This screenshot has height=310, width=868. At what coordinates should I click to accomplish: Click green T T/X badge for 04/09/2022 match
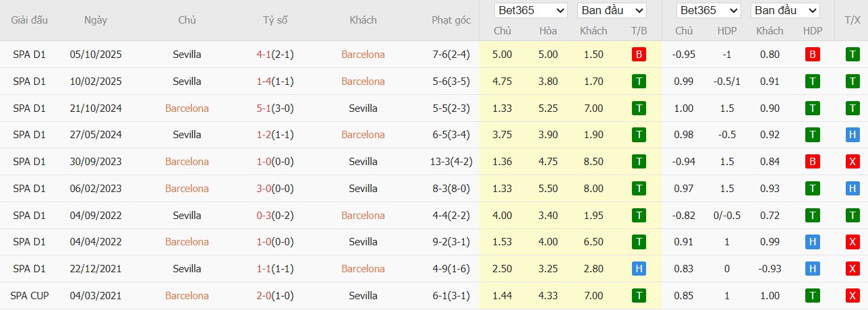point(852,216)
